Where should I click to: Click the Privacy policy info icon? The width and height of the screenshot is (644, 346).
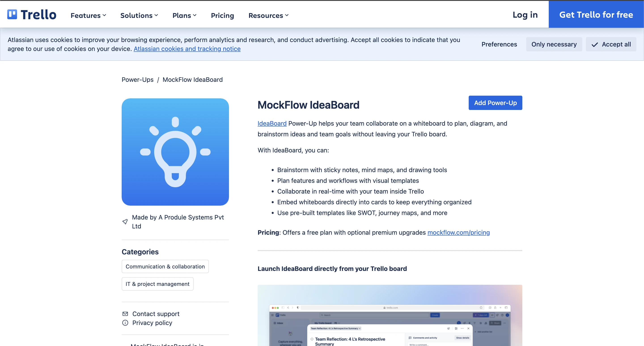(125, 323)
